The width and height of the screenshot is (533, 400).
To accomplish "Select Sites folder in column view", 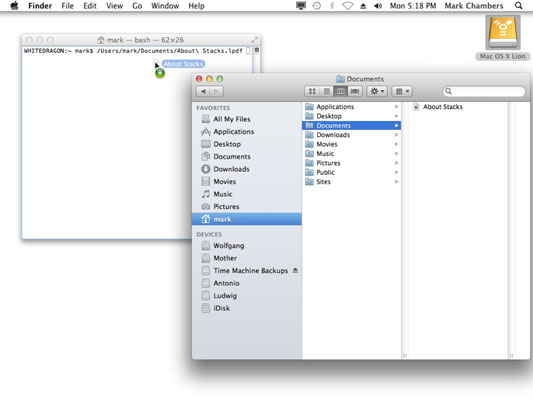I will (351, 182).
